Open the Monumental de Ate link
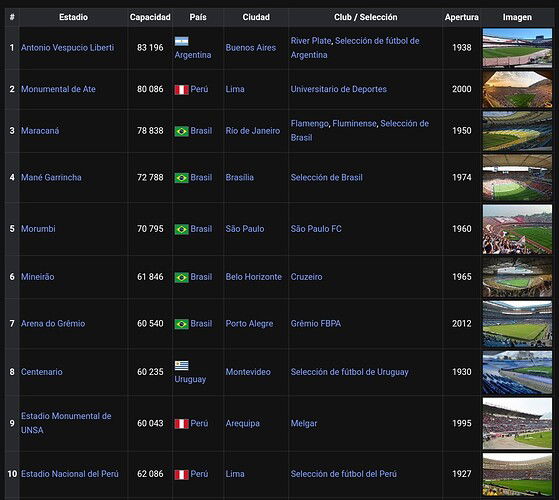 (x=58, y=89)
